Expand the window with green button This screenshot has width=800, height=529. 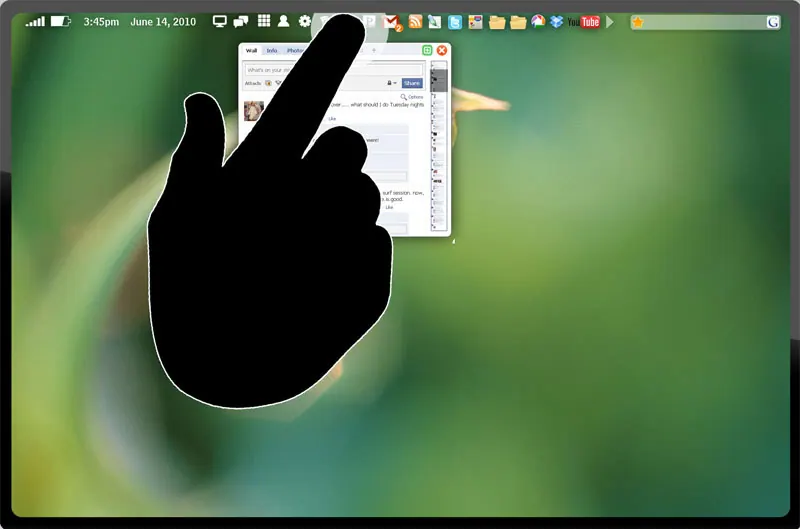point(427,50)
